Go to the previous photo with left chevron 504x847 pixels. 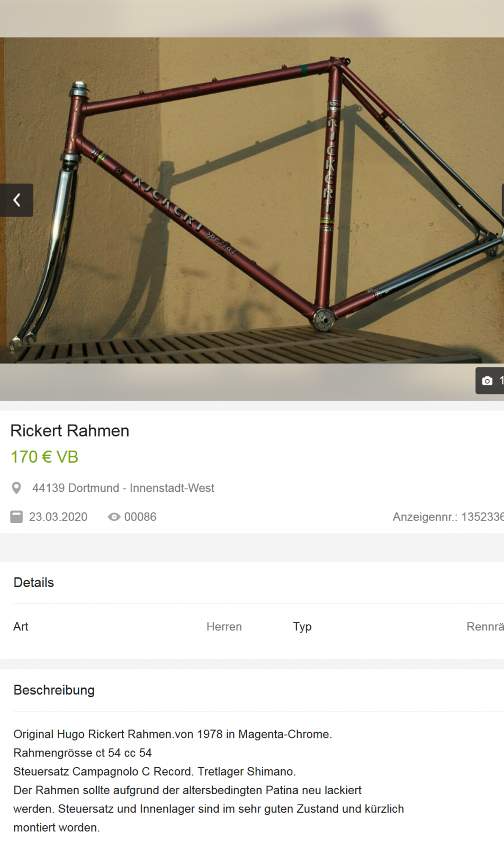click(16, 200)
